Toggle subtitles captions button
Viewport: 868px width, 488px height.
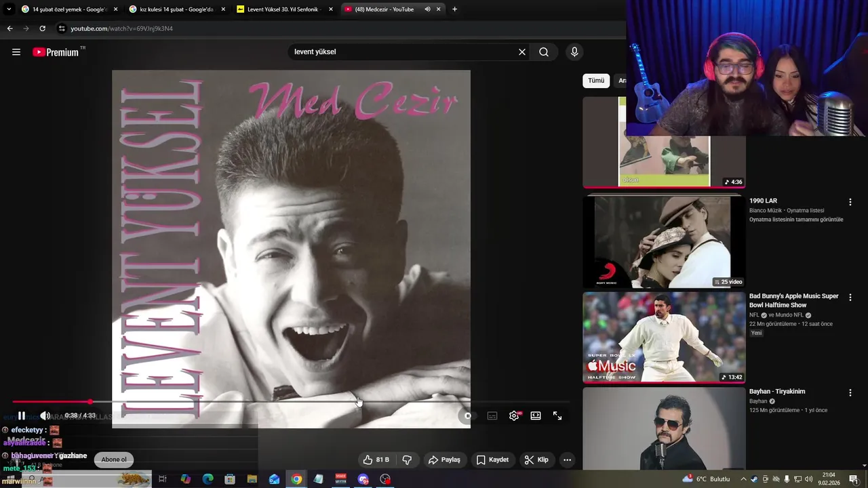coord(492,415)
